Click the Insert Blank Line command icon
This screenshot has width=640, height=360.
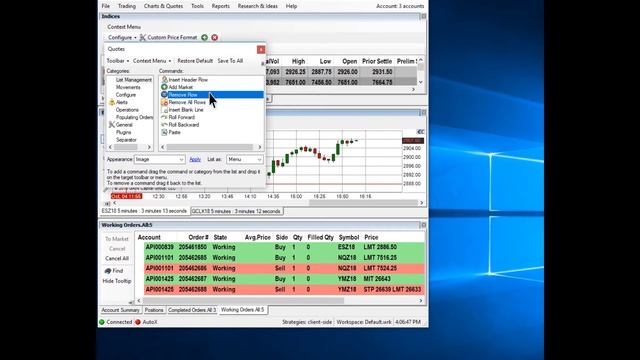[164, 110]
